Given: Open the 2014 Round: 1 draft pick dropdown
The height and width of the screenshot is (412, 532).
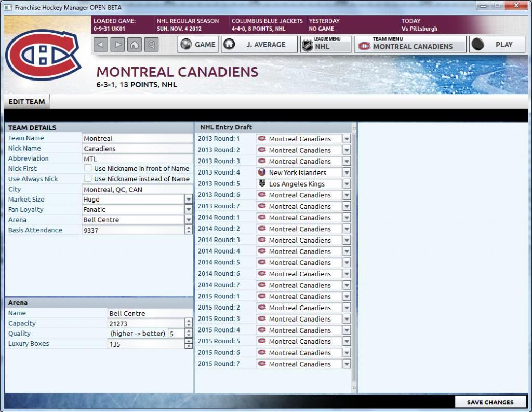Looking at the screenshot, I should (347, 218).
